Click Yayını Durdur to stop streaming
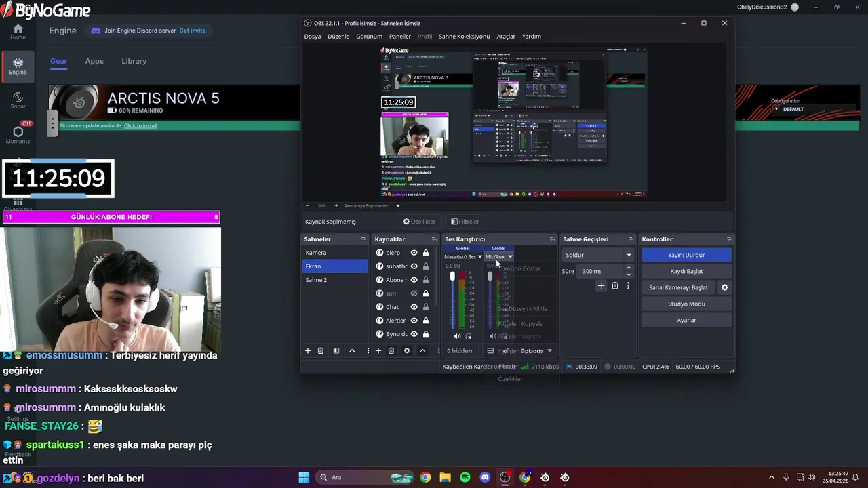Image resolution: width=868 pixels, height=488 pixels. pyautogui.click(x=686, y=255)
